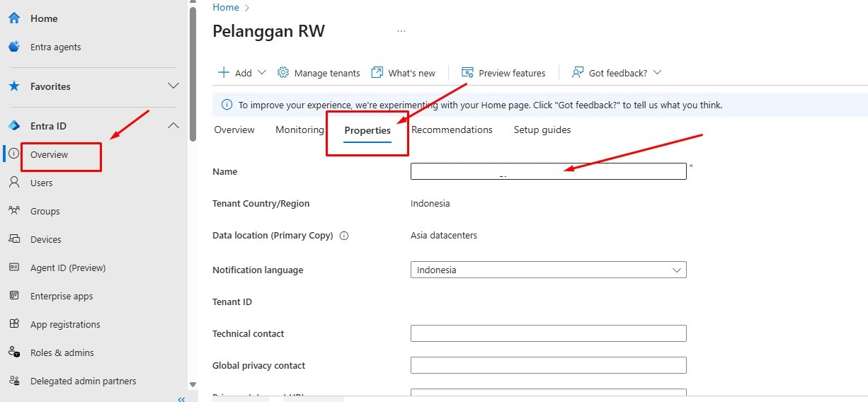The height and width of the screenshot is (402, 868).
Task: Switch to the Recommendations tab
Action: tap(452, 130)
